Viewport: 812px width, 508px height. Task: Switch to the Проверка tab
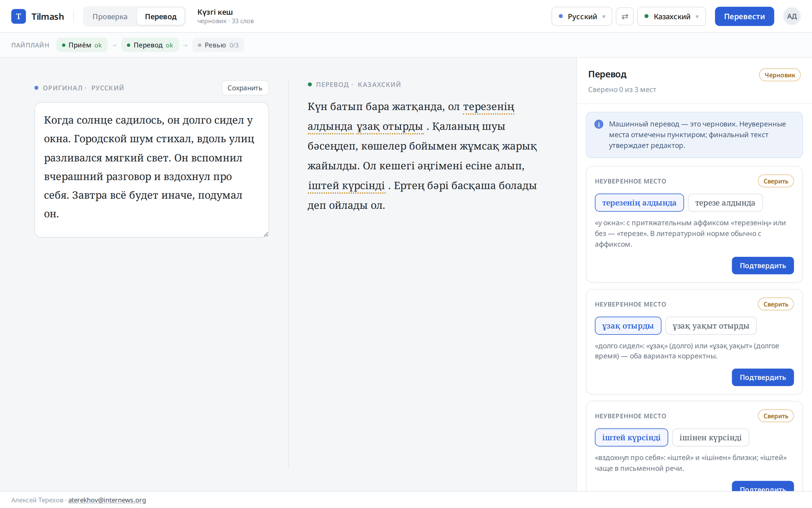(x=110, y=17)
